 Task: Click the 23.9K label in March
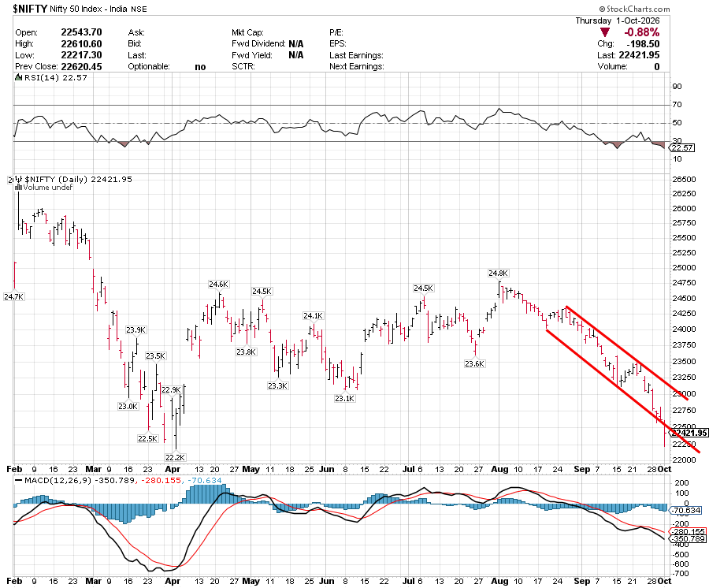(135, 329)
